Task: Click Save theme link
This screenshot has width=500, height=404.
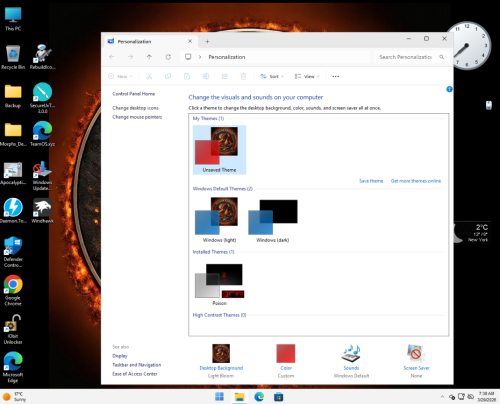Action: click(x=371, y=181)
